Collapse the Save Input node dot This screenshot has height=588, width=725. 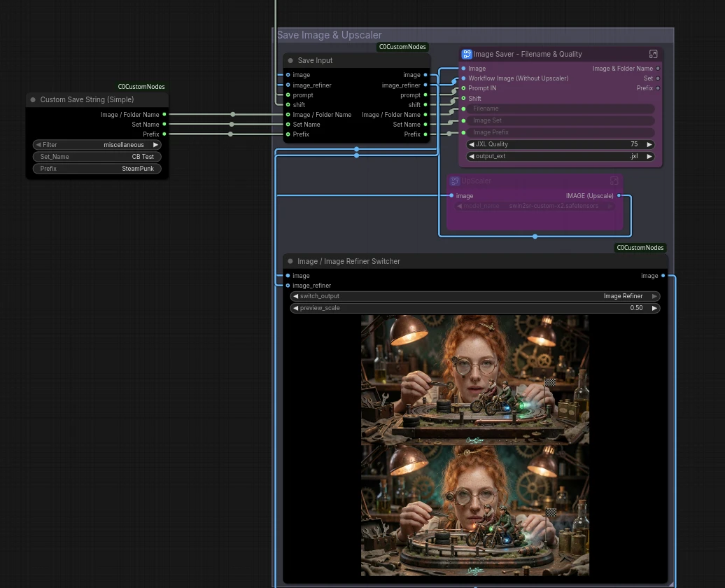tap(290, 61)
